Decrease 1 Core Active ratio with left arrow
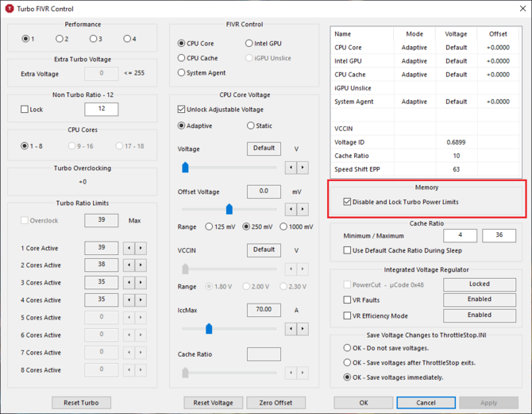 [129, 248]
